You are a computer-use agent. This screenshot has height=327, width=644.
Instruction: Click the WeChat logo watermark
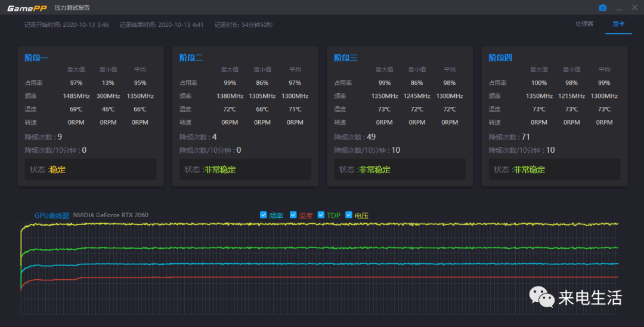click(x=543, y=297)
